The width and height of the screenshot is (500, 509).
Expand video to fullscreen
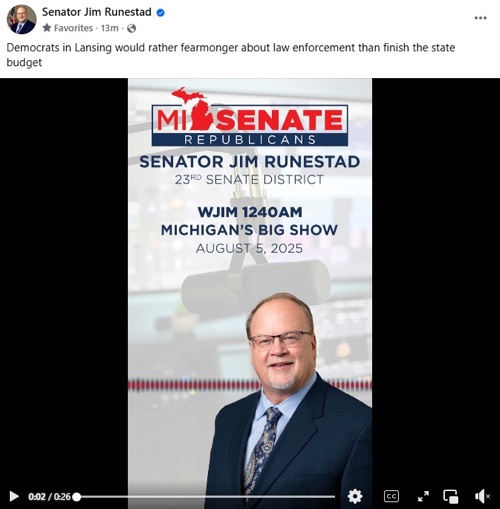pyautogui.click(x=423, y=496)
